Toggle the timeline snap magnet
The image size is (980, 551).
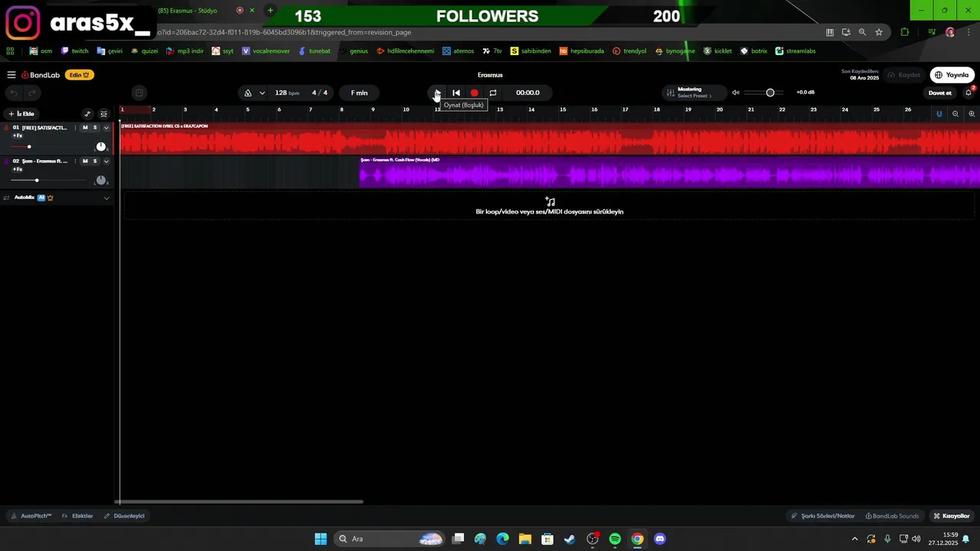point(939,114)
